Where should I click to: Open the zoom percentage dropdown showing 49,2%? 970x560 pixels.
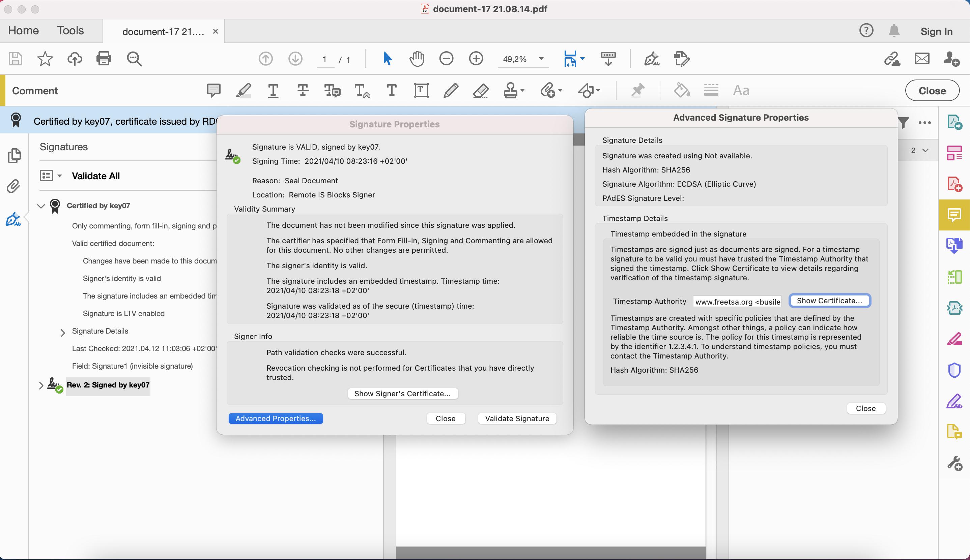point(541,59)
